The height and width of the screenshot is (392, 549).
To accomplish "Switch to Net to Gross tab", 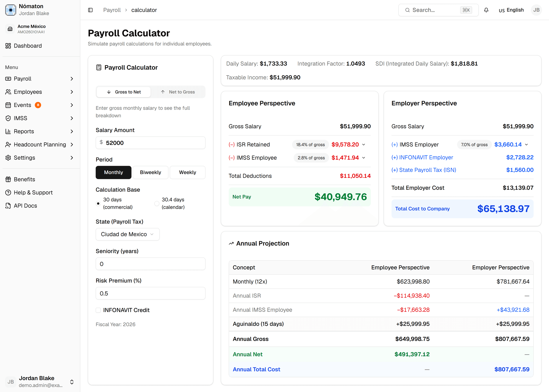I will click(x=178, y=92).
